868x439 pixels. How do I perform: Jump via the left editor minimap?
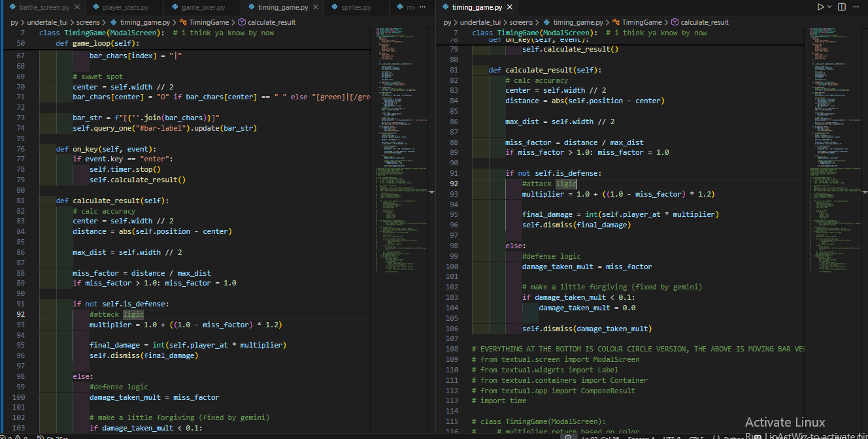click(400, 131)
